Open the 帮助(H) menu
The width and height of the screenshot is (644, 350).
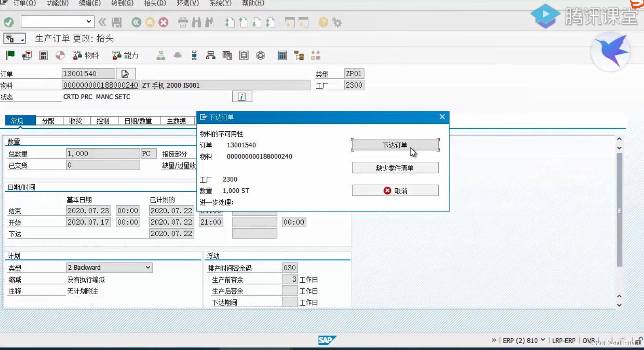(x=253, y=3)
